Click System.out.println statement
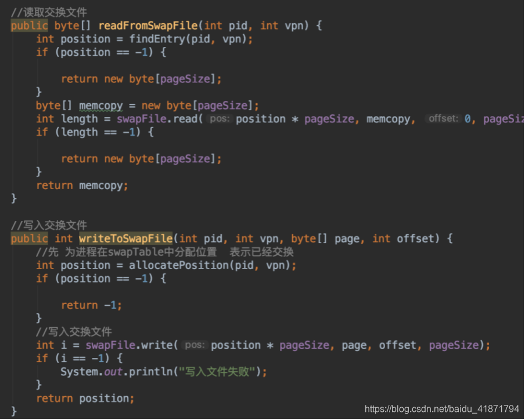Screen dimensions: 525x420 coord(164,372)
